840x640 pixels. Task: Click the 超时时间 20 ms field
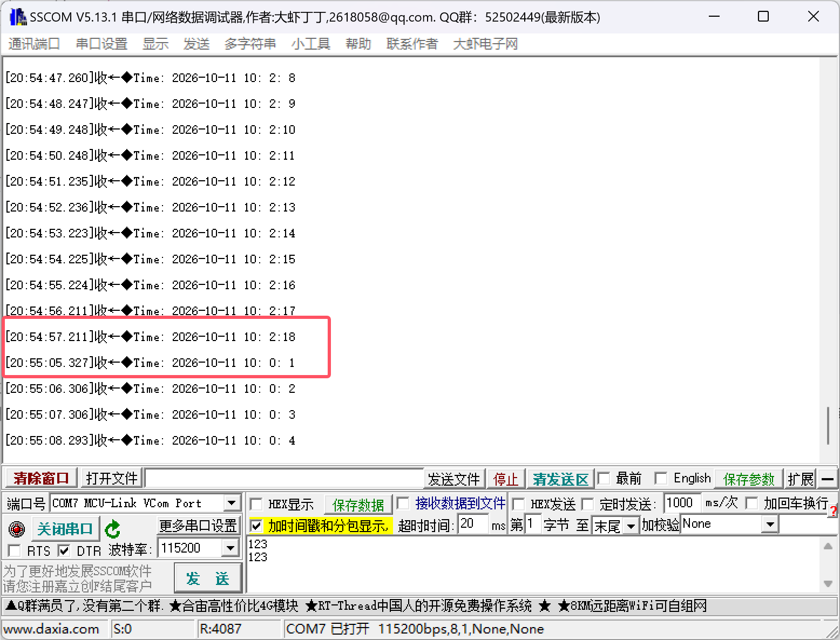[x=473, y=524]
